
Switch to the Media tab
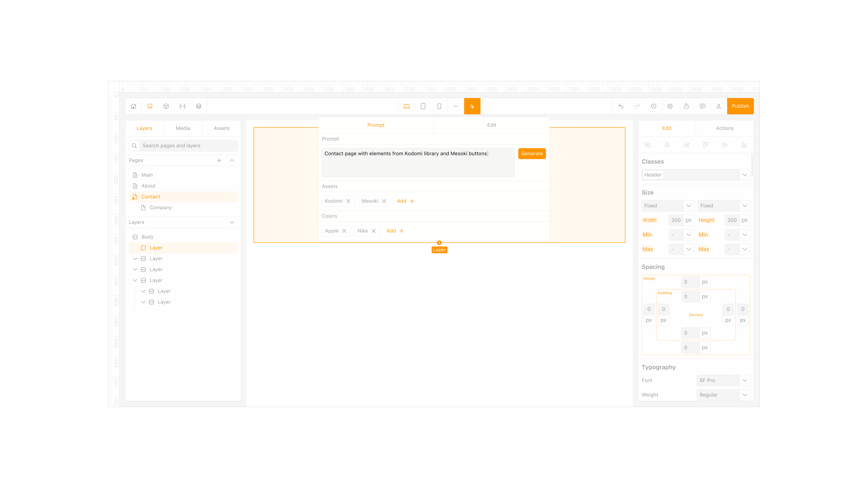[x=183, y=128]
